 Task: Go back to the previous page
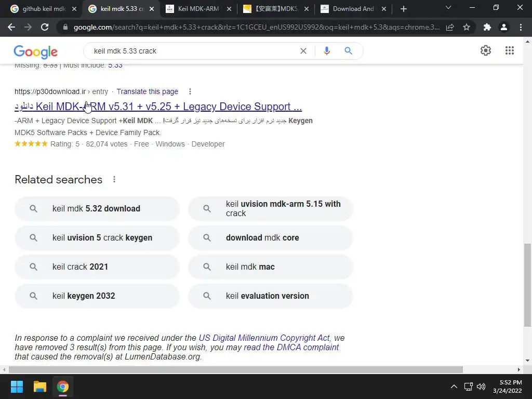click(x=11, y=27)
